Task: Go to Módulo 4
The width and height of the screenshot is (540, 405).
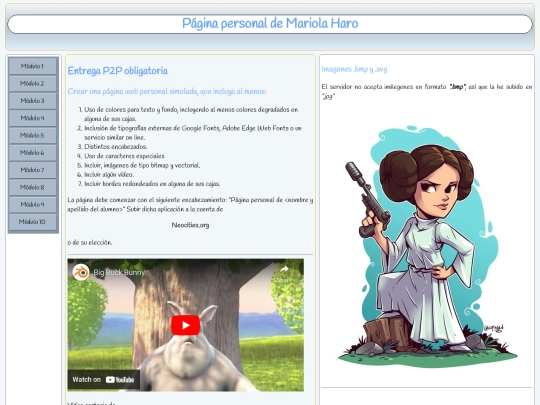Action: pos(33,118)
